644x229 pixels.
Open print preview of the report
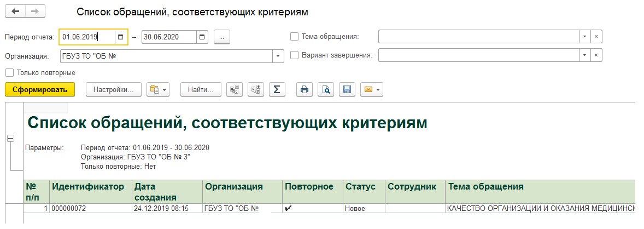point(326,89)
